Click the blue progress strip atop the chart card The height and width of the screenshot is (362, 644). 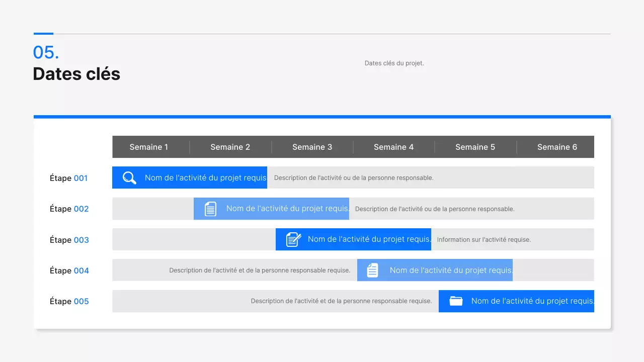tap(322, 116)
